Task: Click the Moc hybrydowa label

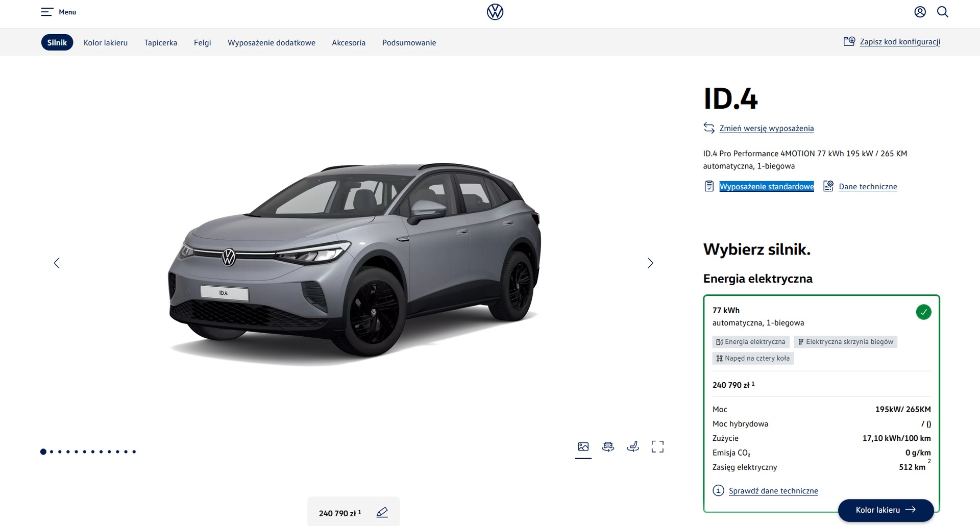Action: (x=740, y=424)
